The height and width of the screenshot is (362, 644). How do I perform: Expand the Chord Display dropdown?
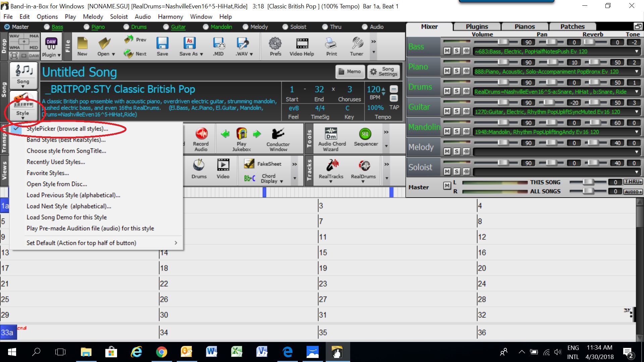[281, 181]
